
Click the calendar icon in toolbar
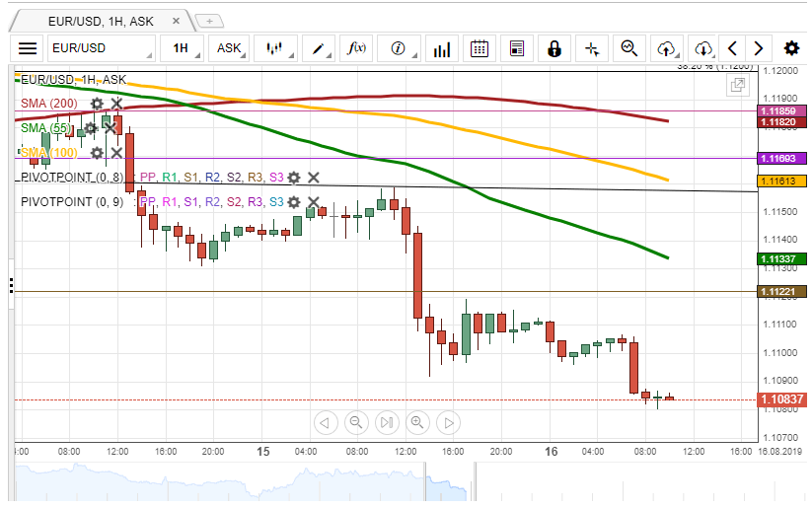click(x=480, y=48)
